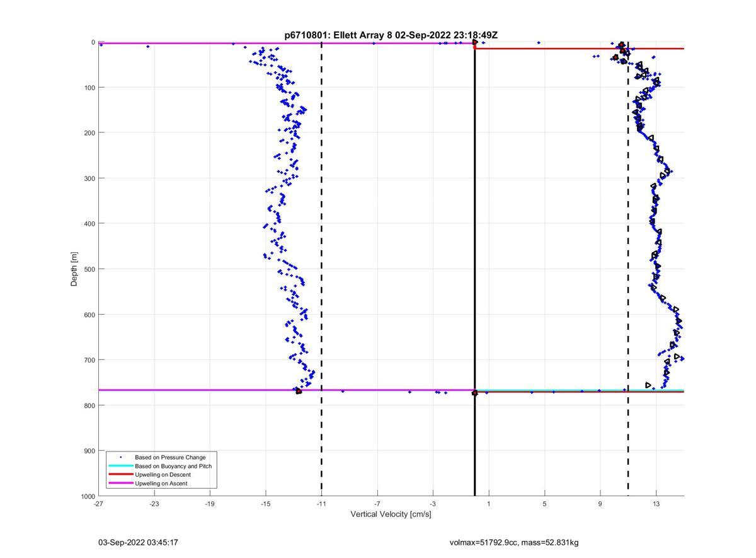This screenshot has height=558, width=756.
Task: Click x-axis tick label '-27'
Action: (98, 504)
